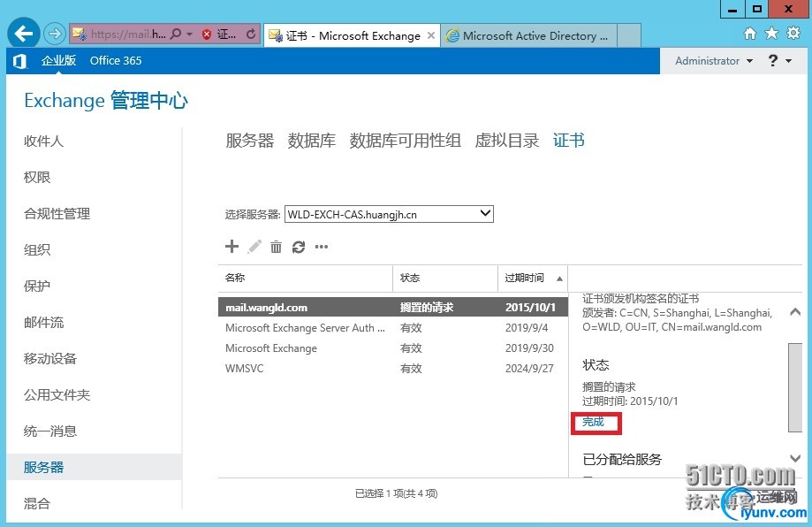Sort by 状态 column header
The height and width of the screenshot is (527, 812).
click(x=445, y=279)
